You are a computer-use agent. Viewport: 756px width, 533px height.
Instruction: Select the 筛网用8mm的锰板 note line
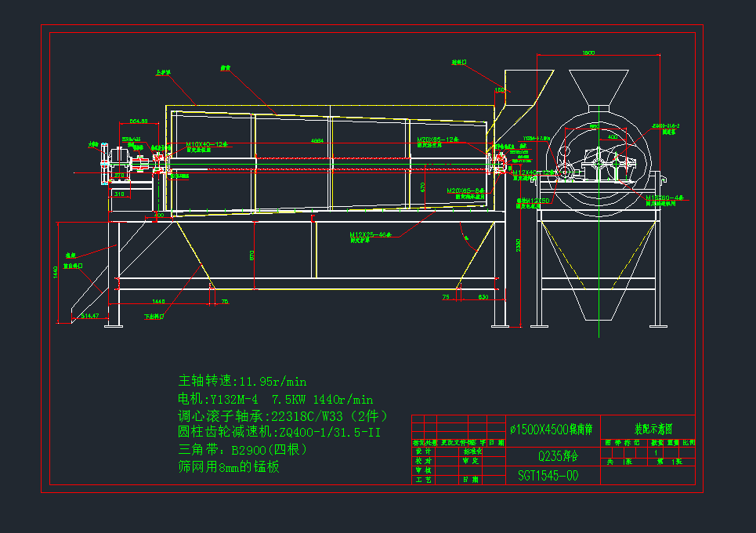pyautogui.click(x=229, y=467)
